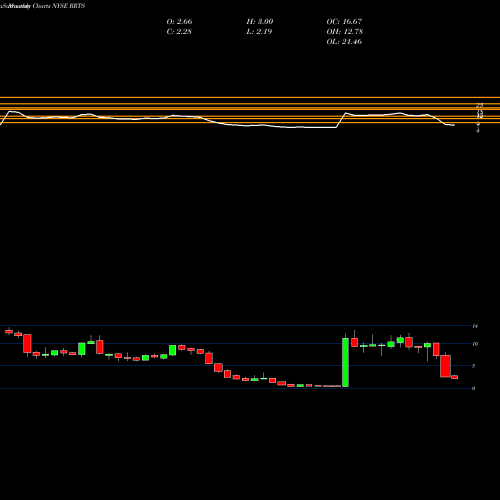Click the high price value H: 3.00
Image resolution: width=500 pixels, height=500 pixels.
[x=260, y=22]
